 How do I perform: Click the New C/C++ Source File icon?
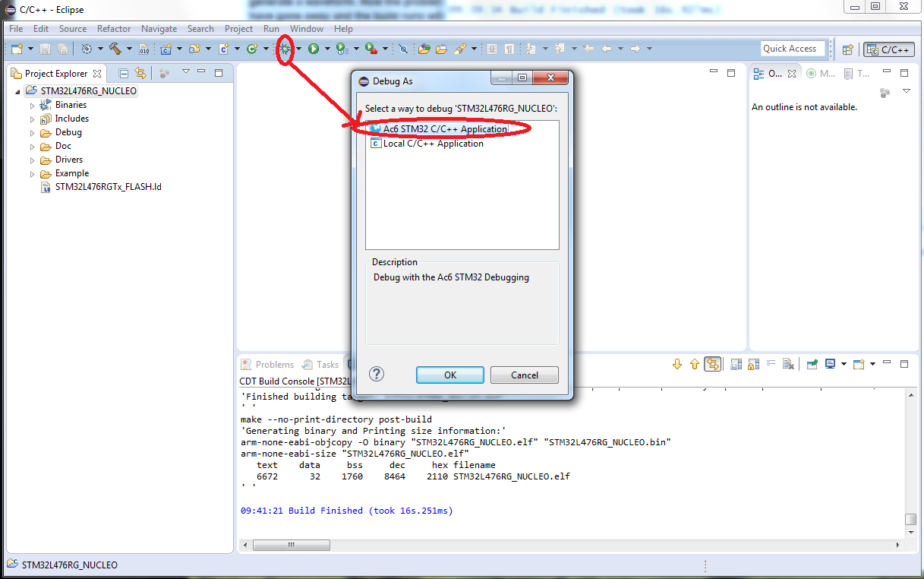click(x=223, y=49)
